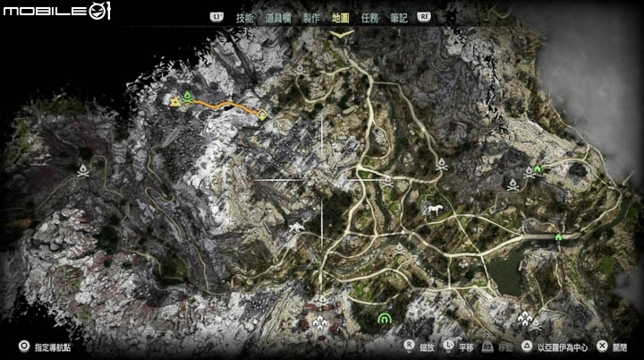Click the yellow diamond waypoint ending the orange route

pos(262,115)
